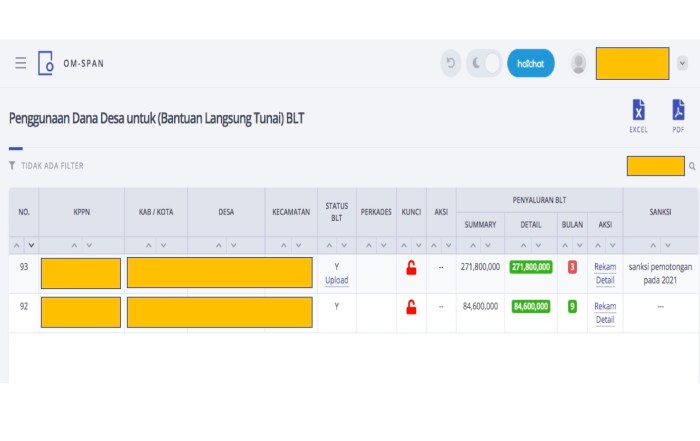Sort KPPN column ascending
The image size is (700, 441).
pyautogui.click(x=74, y=245)
